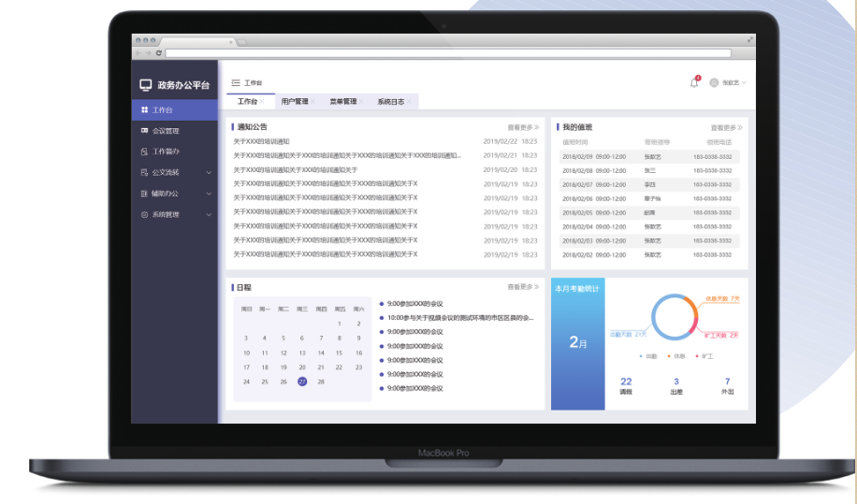Close the 工作台 page tab
Viewport: 857px width, 504px height.
(262, 102)
